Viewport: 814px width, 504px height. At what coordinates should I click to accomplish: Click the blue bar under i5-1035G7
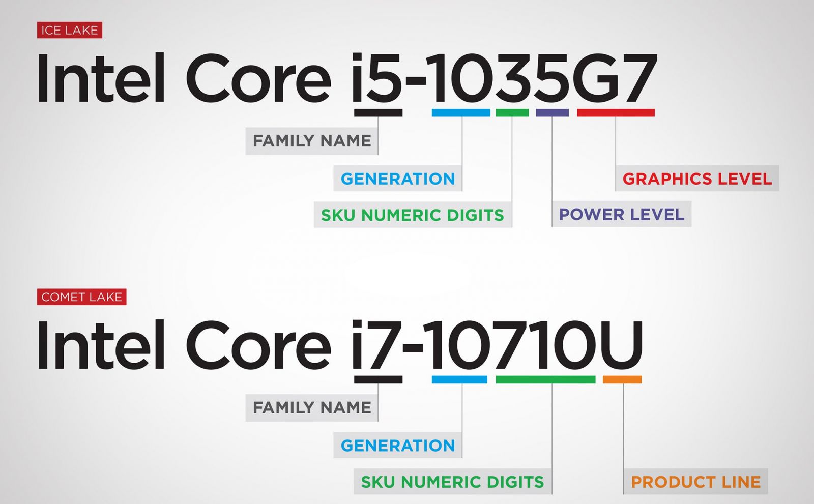pos(461,113)
